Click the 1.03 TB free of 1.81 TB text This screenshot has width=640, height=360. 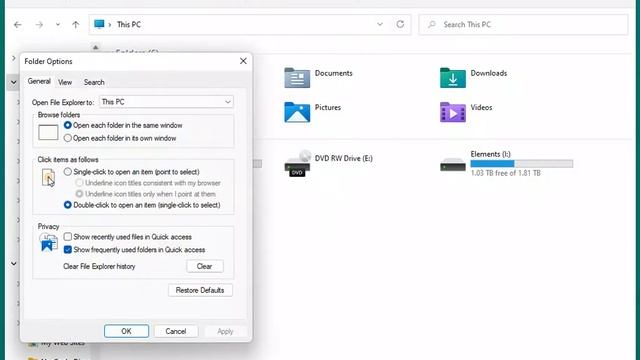pos(505,173)
